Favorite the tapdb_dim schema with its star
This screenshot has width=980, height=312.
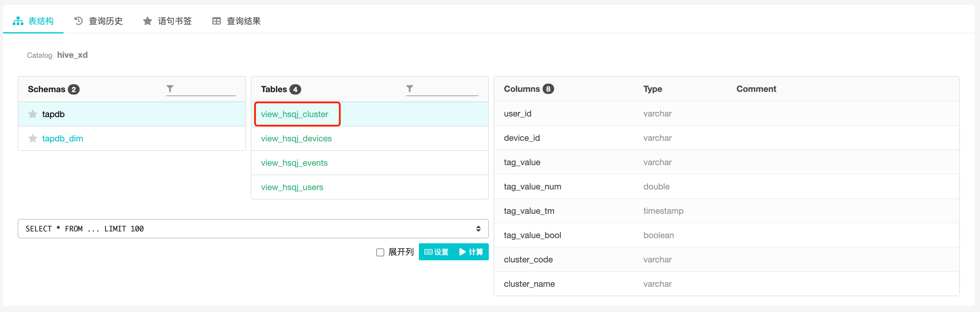(x=33, y=138)
